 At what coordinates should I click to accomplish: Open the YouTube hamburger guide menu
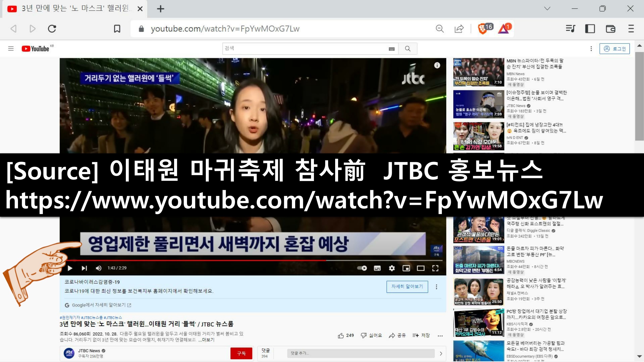click(x=11, y=49)
